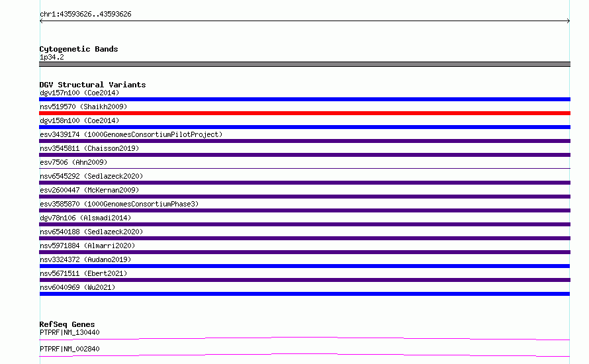589x364 pixels.
Task: Click the chr1:43593626..43593626 coordinate label
Action: point(85,15)
